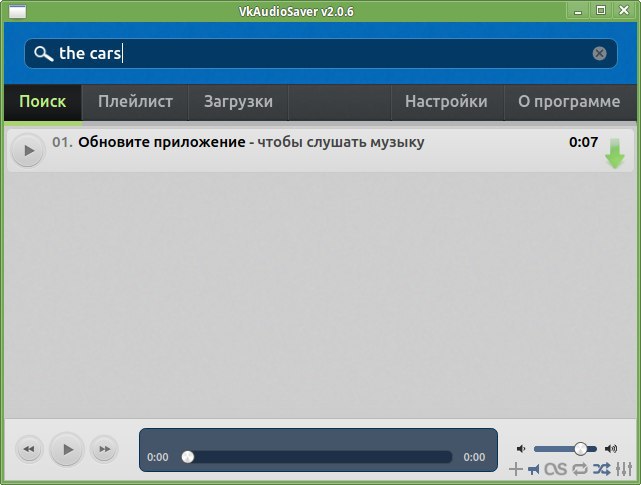Skip to the previous track

(x=29, y=449)
